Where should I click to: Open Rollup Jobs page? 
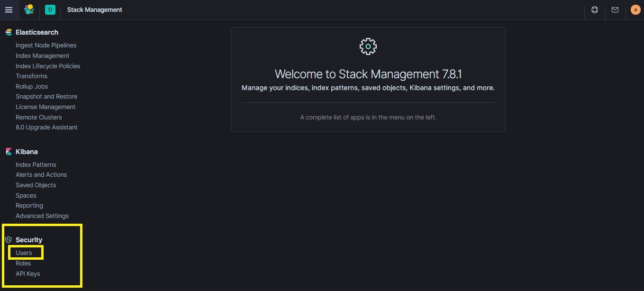tap(32, 86)
